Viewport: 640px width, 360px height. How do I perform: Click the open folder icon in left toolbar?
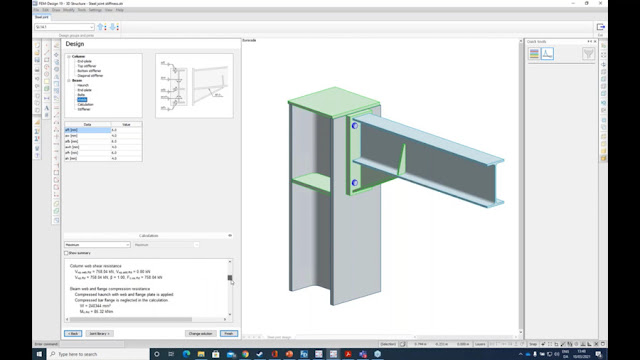[x=37, y=53]
